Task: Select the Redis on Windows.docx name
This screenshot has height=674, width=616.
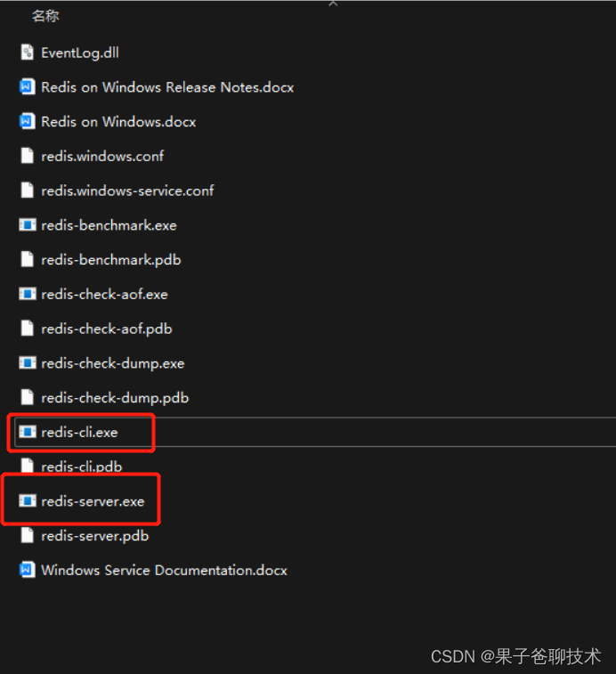Action: (x=118, y=122)
